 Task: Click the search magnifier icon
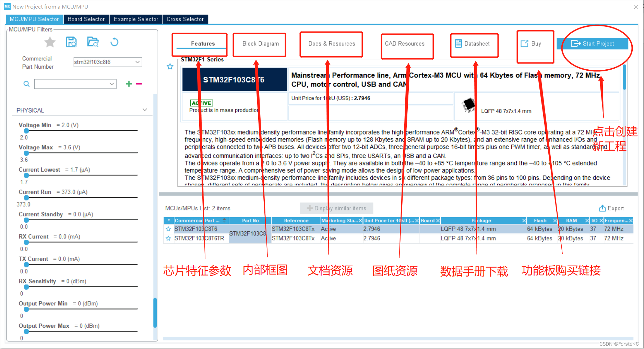click(x=26, y=83)
